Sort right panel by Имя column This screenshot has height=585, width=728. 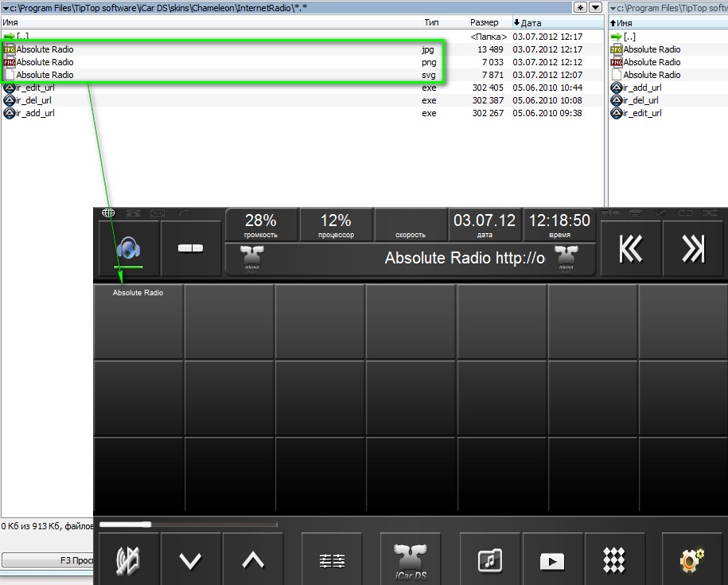click(668, 22)
